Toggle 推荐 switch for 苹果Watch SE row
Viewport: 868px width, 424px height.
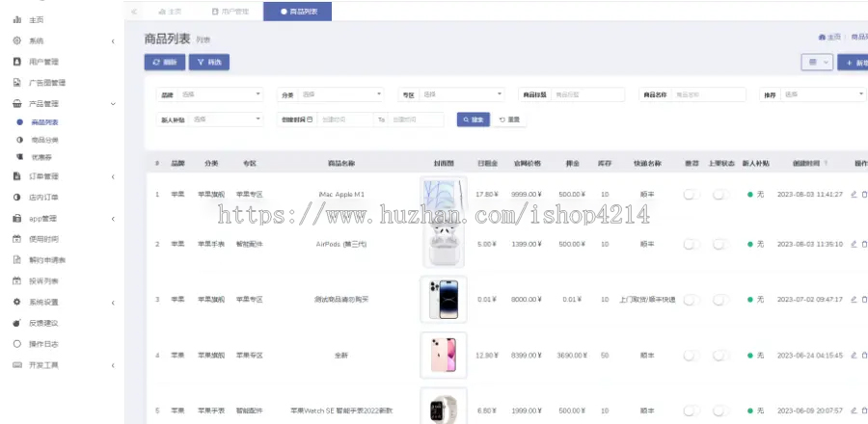tap(692, 411)
